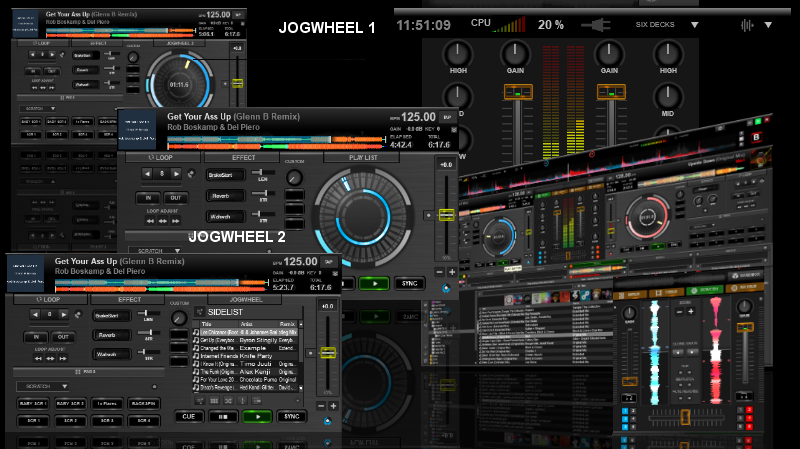This screenshot has width=800, height=449.
Task: Open the EFFECT tab in PLAY LIST deck
Action: click(x=243, y=158)
